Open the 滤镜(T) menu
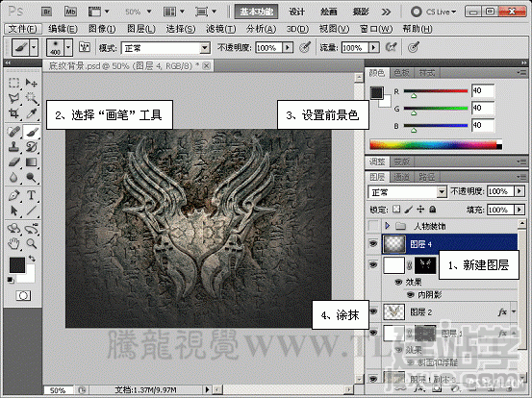 220,29
